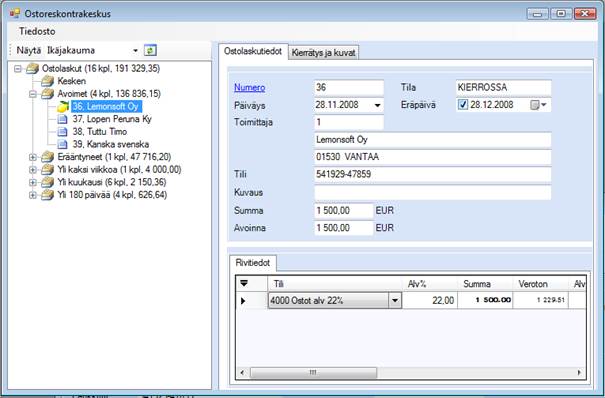
Task: Click the Ostoreskontrakeskus title bar app icon
Action: (x=15, y=13)
